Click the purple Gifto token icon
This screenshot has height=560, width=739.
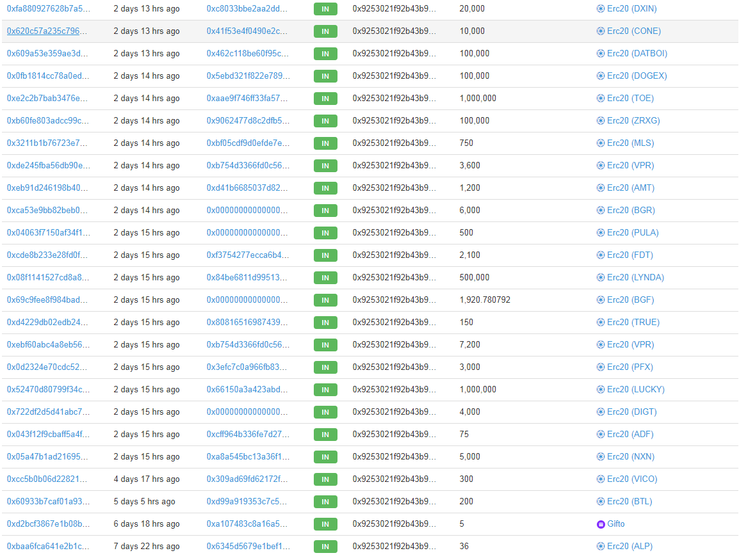pos(601,524)
